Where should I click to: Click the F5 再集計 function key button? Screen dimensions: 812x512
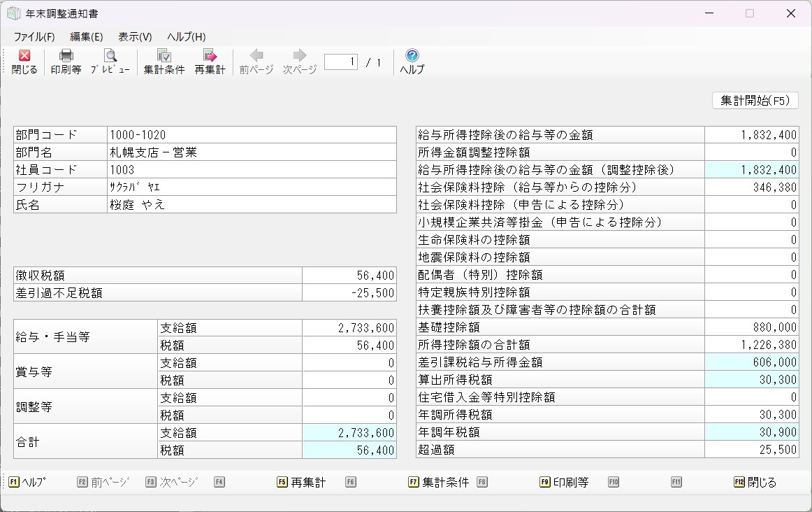[x=302, y=482]
